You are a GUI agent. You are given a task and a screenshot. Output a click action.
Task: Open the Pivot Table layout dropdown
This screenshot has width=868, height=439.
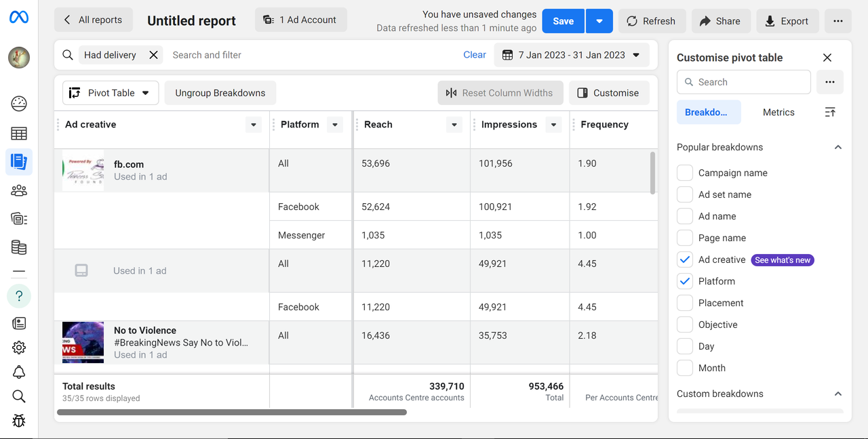coord(111,93)
